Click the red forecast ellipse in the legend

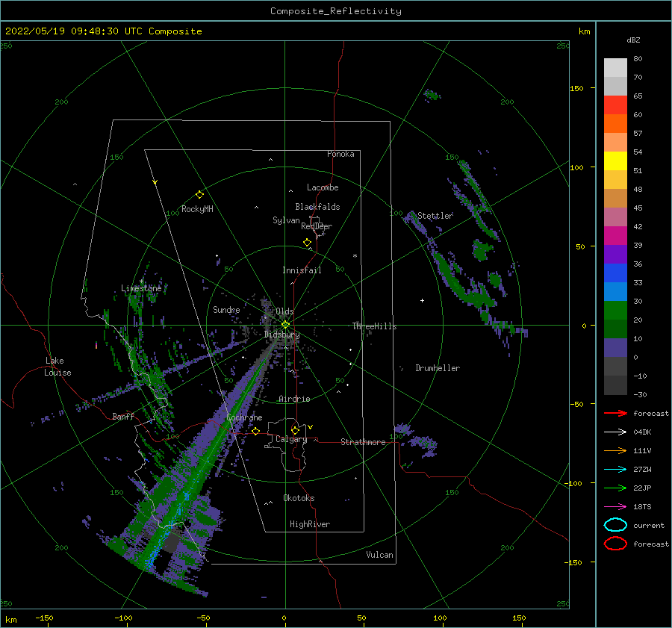click(615, 544)
